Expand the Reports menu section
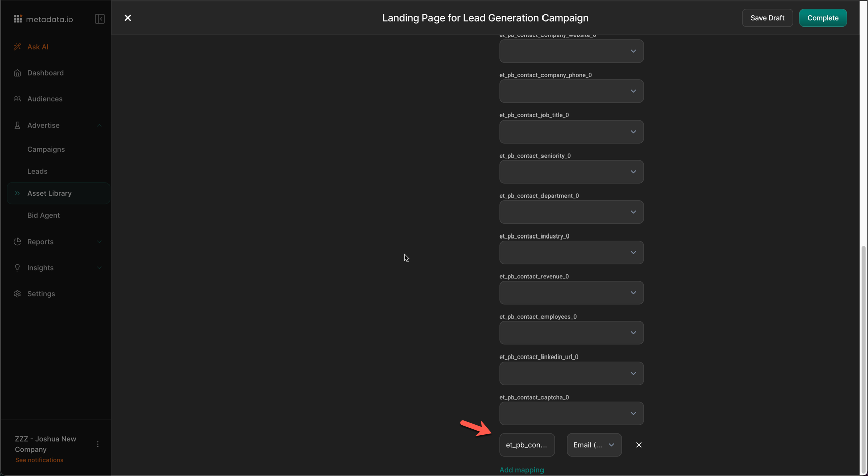 [99, 242]
